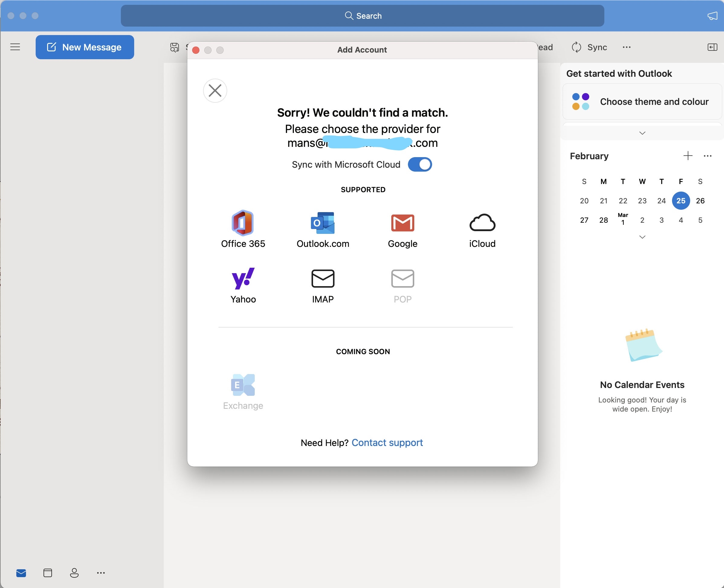This screenshot has width=724, height=588.
Task: Select the Yahoo provider icon
Action: click(x=243, y=278)
